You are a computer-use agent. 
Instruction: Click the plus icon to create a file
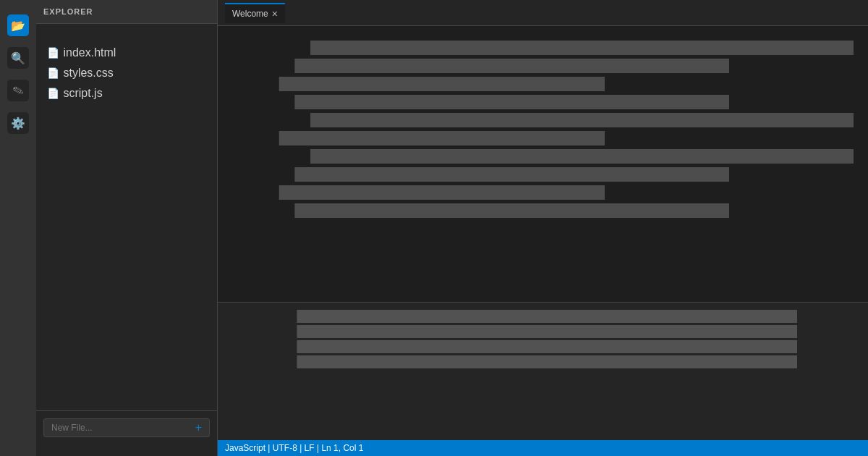(x=198, y=428)
